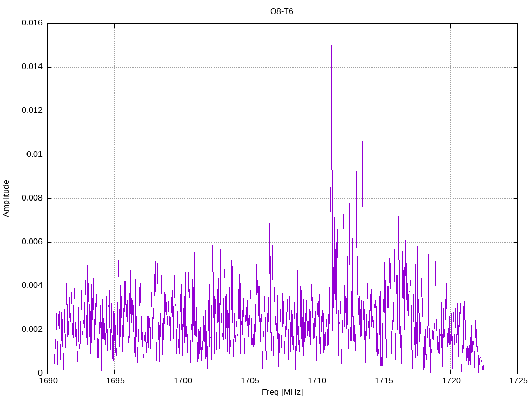This screenshot has width=532, height=399.
Task: Select the 0.002 y-axis tick label
Action: pyautogui.click(x=32, y=330)
